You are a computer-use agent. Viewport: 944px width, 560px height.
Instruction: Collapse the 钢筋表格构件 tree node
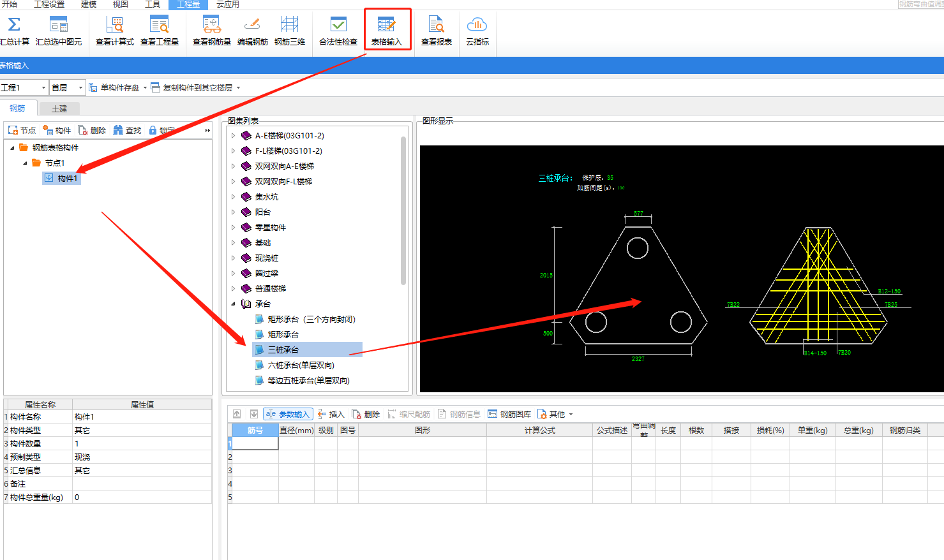click(x=12, y=147)
